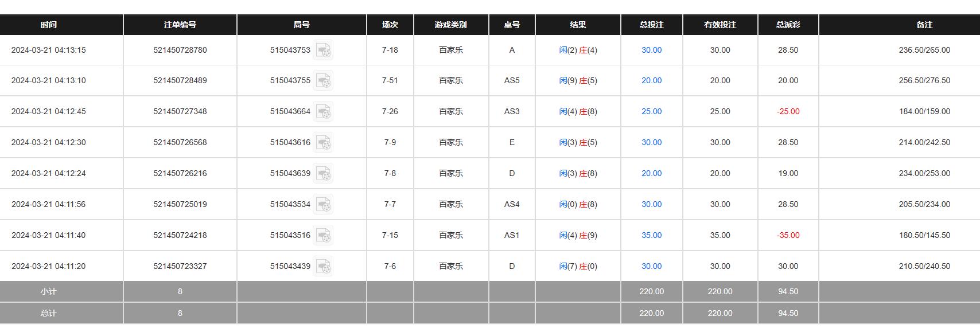Click the 总派彩 column header
Screen dimensions: 980x336
click(x=788, y=25)
